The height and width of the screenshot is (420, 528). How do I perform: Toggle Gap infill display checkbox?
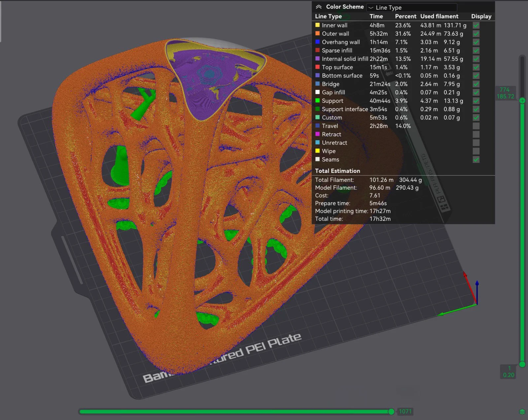[x=476, y=92]
